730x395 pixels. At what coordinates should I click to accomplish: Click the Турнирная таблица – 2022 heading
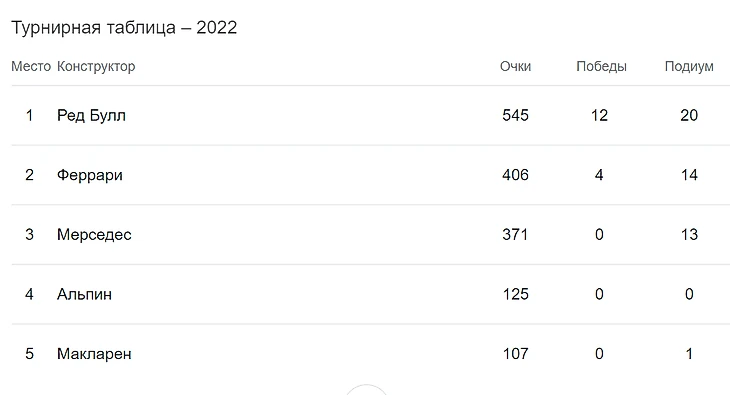[124, 27]
